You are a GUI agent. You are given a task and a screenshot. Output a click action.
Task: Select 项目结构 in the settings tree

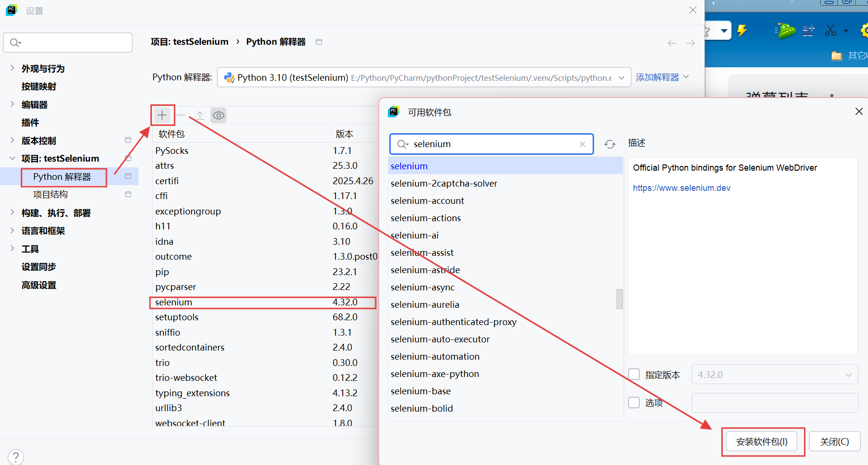50,194
